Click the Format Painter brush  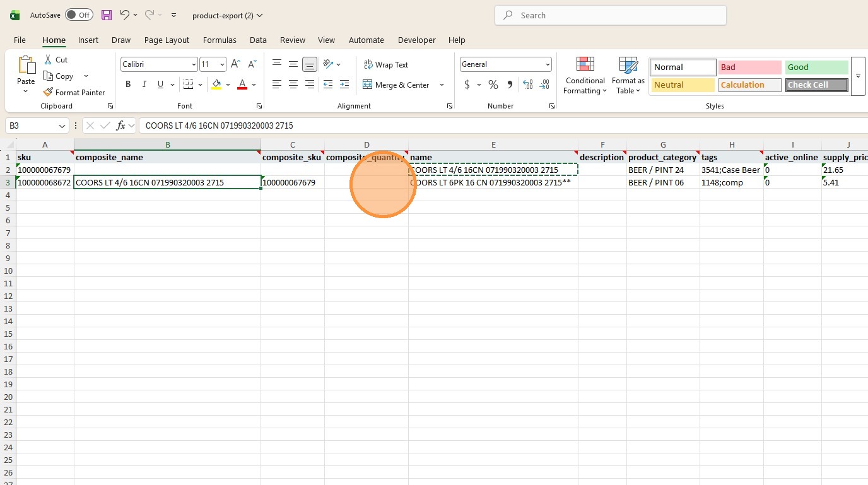click(48, 92)
